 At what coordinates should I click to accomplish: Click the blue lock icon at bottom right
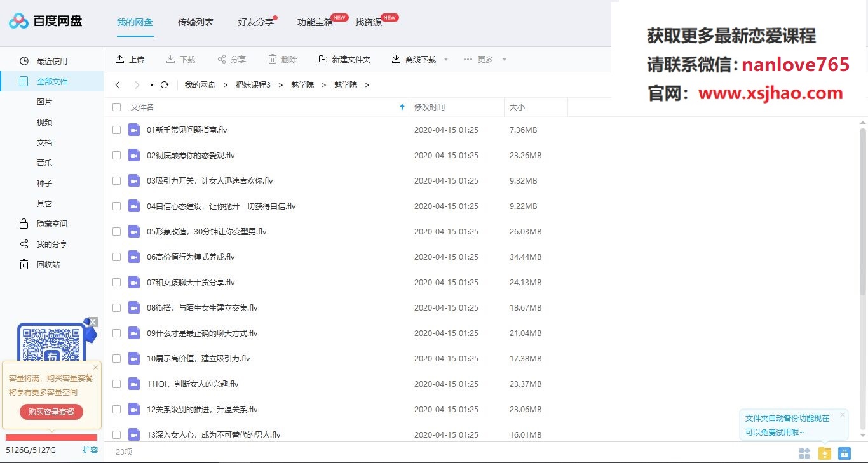[x=844, y=453]
